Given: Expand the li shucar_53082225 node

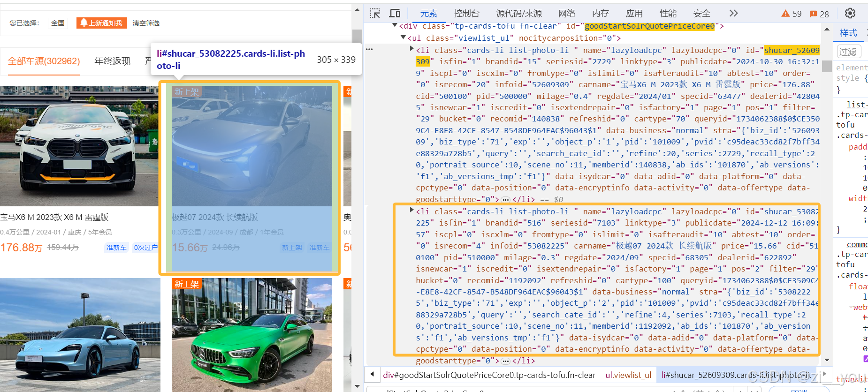Looking at the screenshot, I should coord(412,210).
